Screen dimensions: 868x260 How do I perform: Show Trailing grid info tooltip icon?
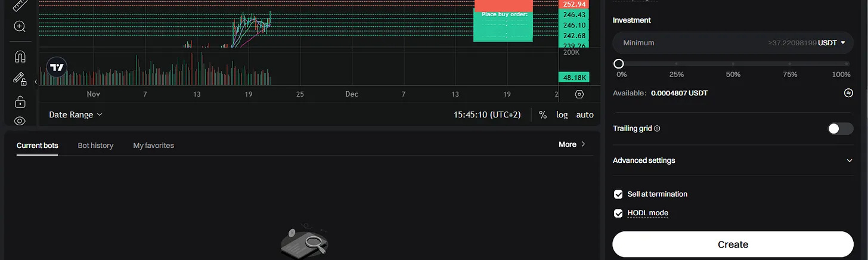(657, 129)
